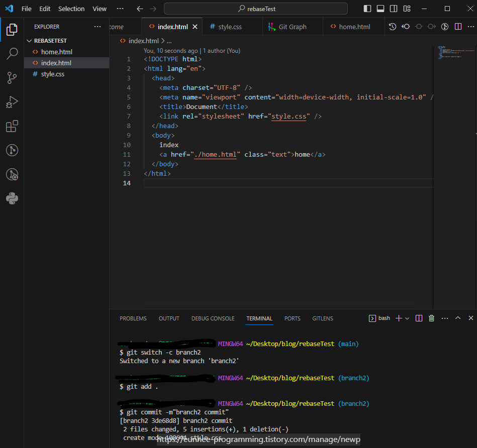Close the index.html editor tab
This screenshot has height=448, width=477.
[x=195, y=27]
